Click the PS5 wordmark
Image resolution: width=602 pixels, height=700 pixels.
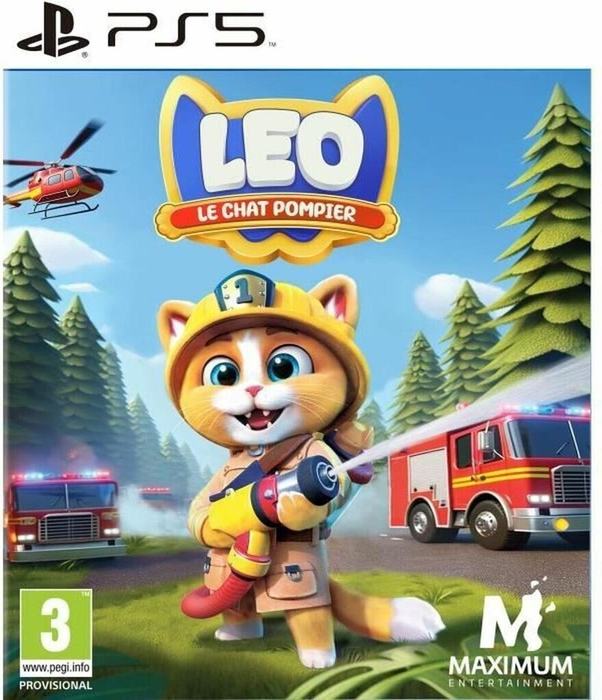(185, 29)
